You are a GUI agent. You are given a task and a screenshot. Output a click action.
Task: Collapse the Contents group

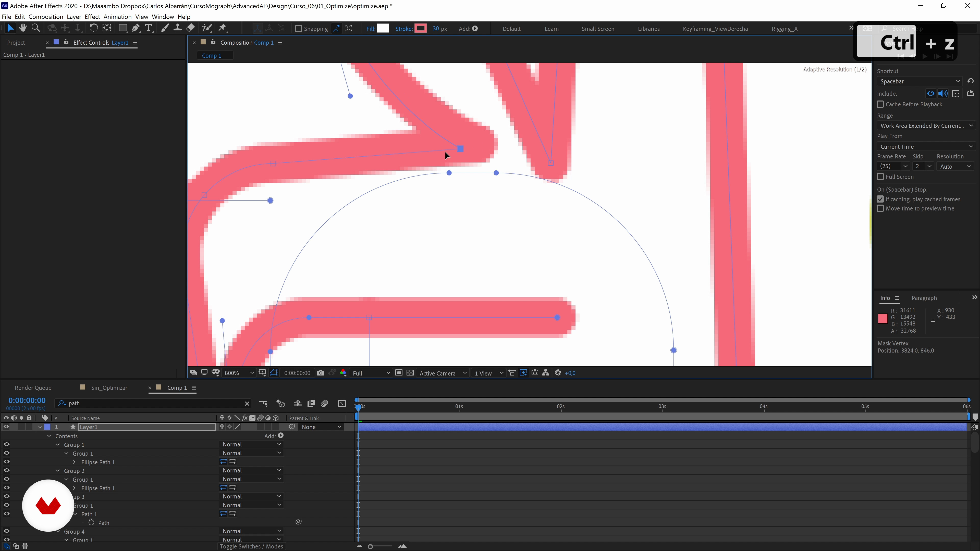coord(49,436)
